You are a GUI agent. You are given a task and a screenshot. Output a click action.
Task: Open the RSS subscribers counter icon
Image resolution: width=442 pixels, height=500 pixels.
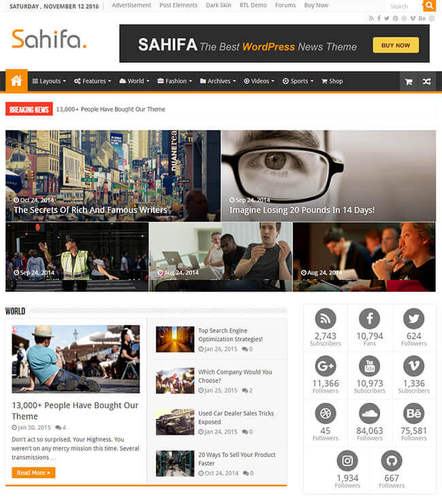coord(325,319)
